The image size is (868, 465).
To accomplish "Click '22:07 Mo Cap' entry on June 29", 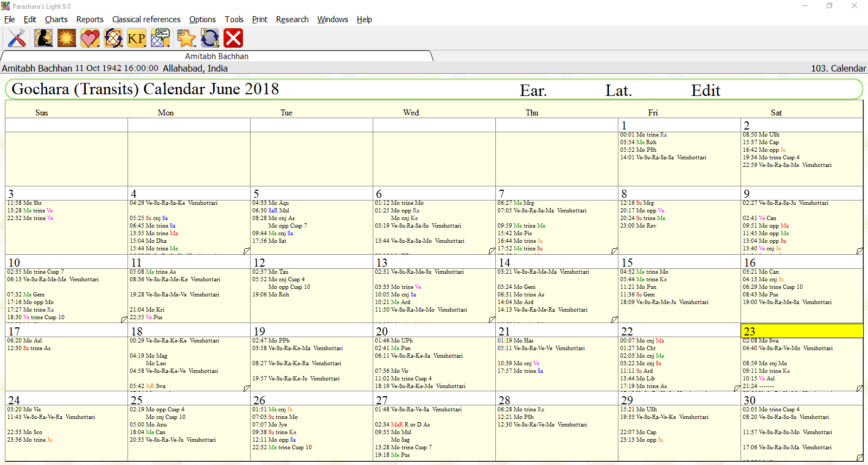I will click(638, 432).
